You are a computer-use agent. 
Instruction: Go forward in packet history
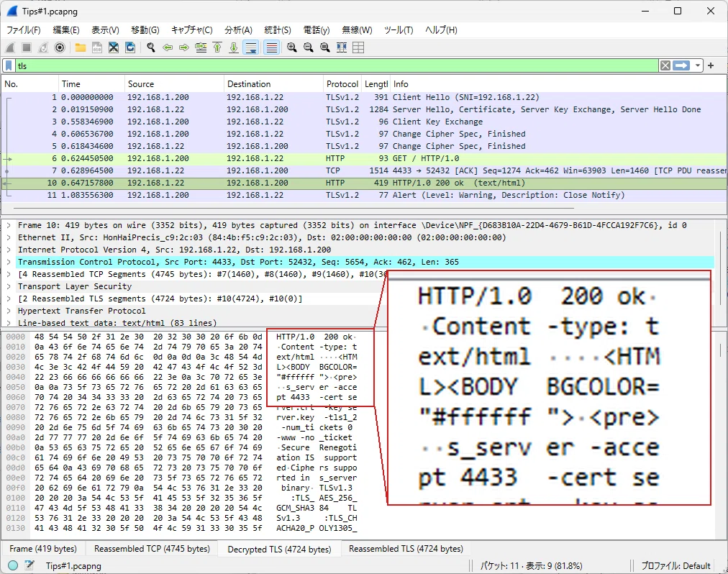pos(184,47)
